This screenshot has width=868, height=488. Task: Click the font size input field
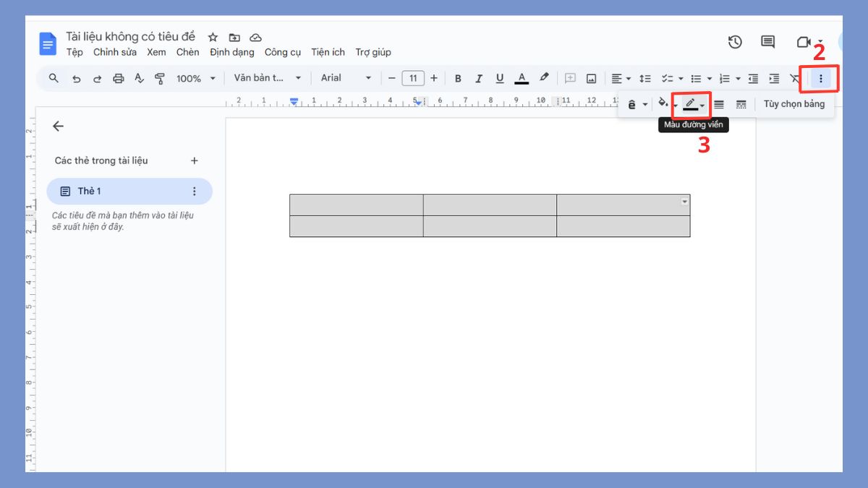click(413, 78)
